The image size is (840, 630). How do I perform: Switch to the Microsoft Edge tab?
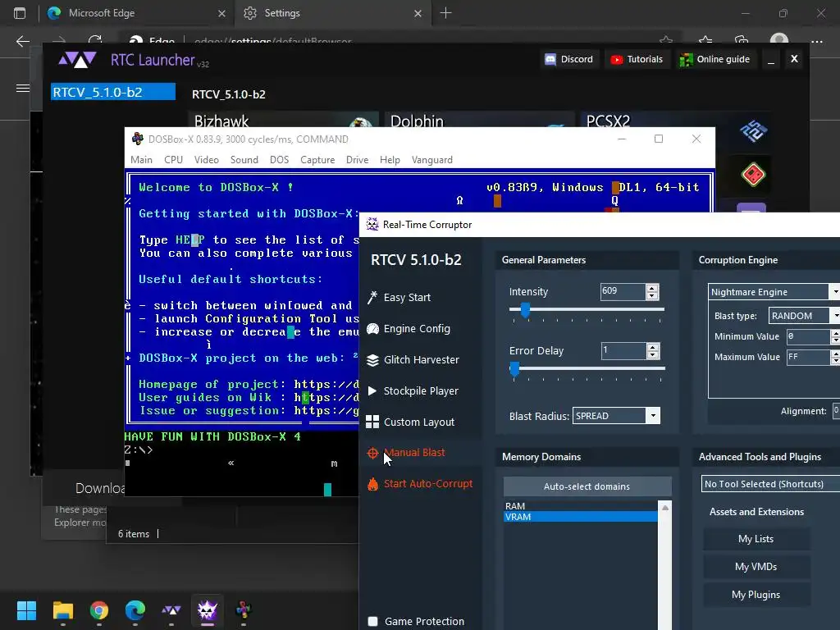[x=136, y=13]
